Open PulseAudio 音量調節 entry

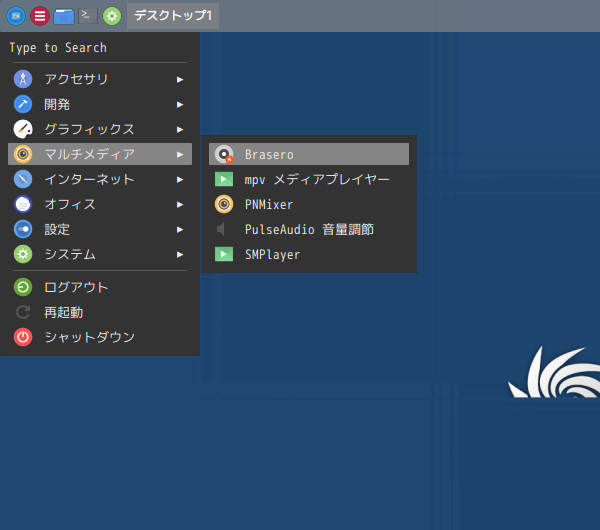pyautogui.click(x=309, y=230)
